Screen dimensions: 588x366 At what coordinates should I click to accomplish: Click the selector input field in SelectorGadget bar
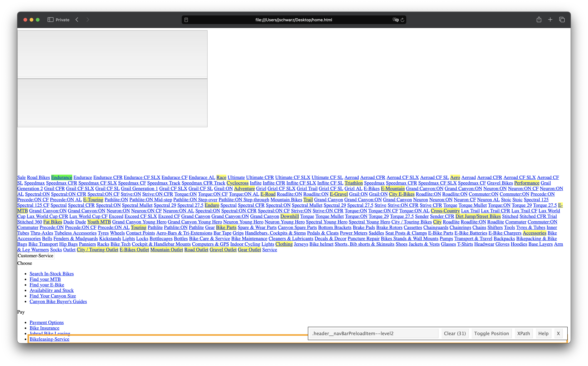pos(374,333)
